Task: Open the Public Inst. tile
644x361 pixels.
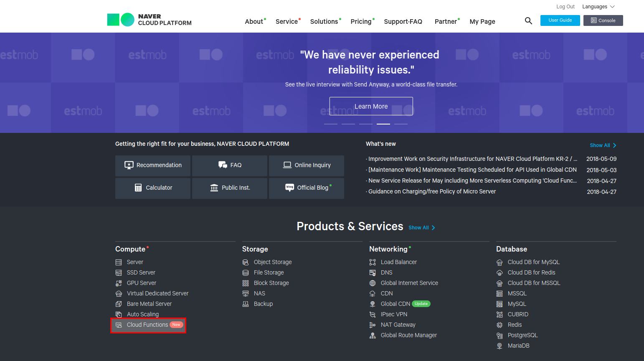Action: 230,188
